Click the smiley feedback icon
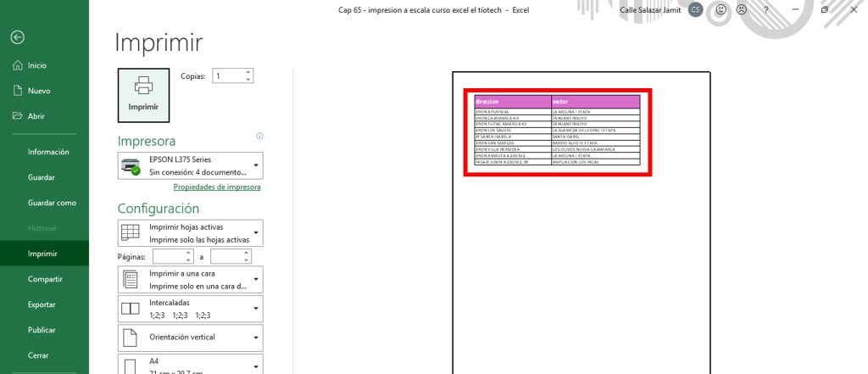The image size is (868, 374). coord(721,9)
